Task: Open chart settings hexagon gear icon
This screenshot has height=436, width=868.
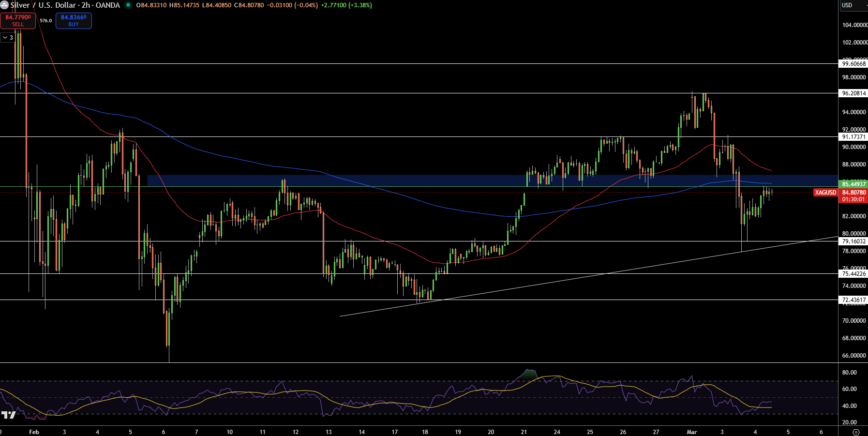Action: click(x=856, y=432)
